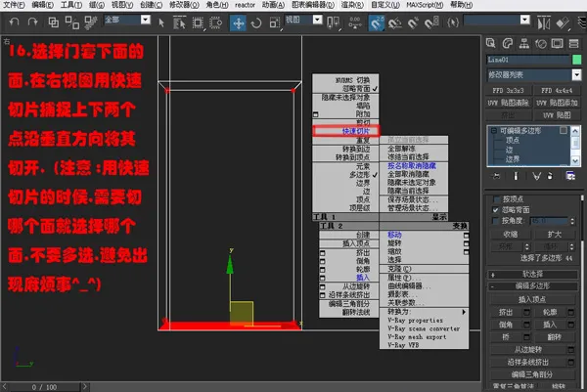587x392 pixels.
Task: Click the green object color swatch
Action: (x=576, y=59)
